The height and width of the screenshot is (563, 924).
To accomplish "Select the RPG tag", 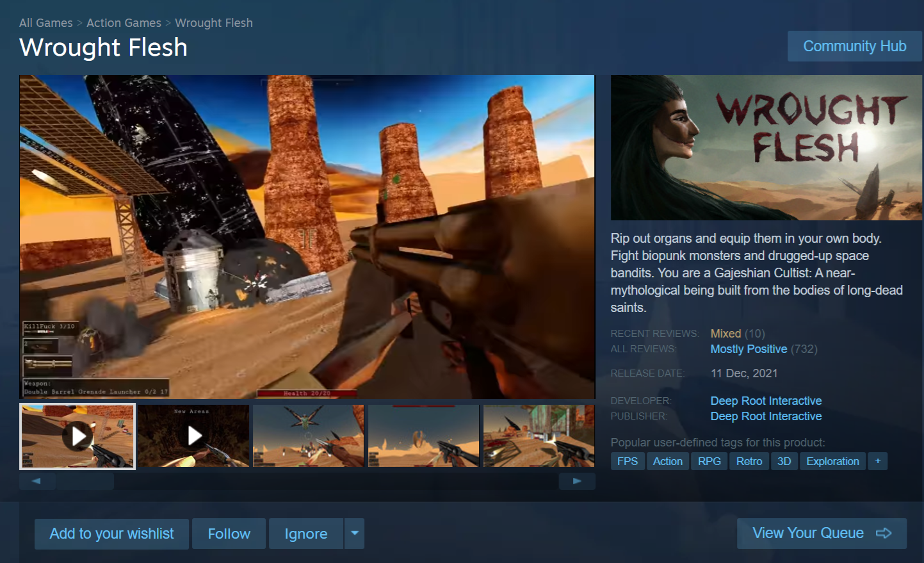I will point(709,461).
